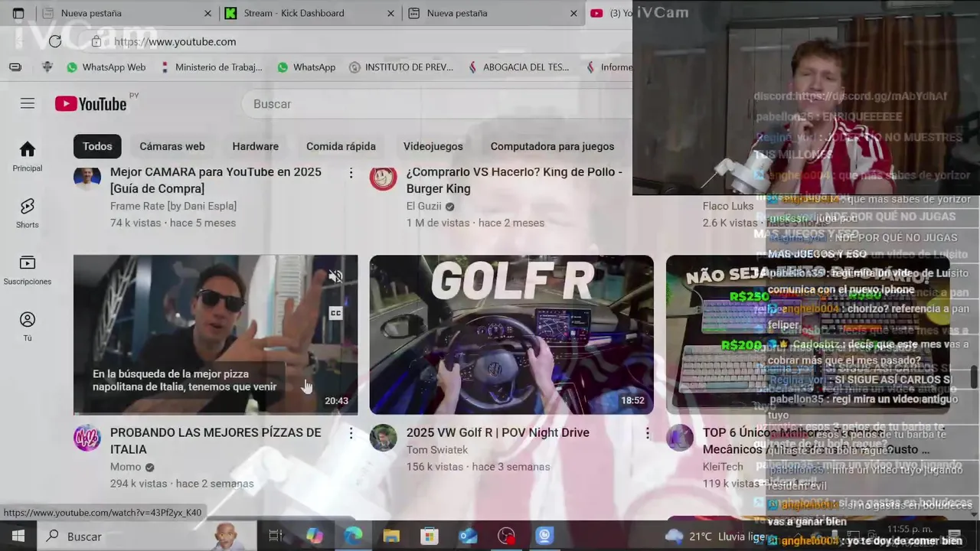The width and height of the screenshot is (980, 551).
Task: Open Tom Swiatek channel name
Action: pyautogui.click(x=437, y=450)
